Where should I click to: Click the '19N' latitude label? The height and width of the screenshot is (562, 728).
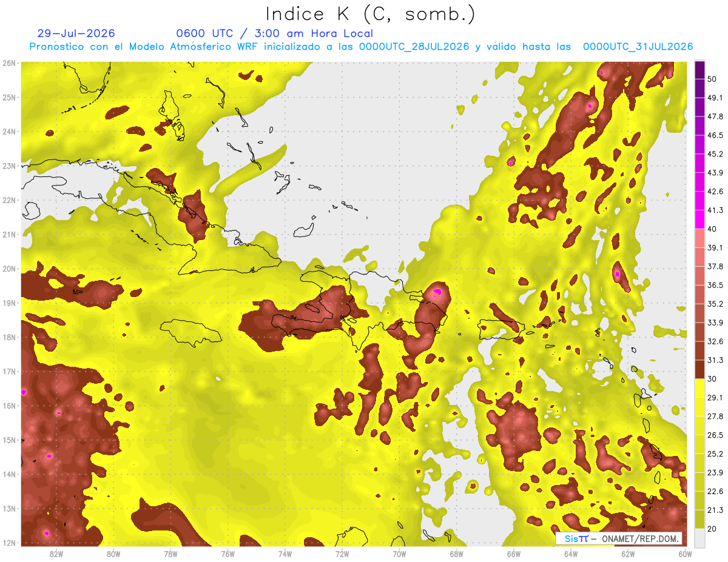click(x=8, y=303)
